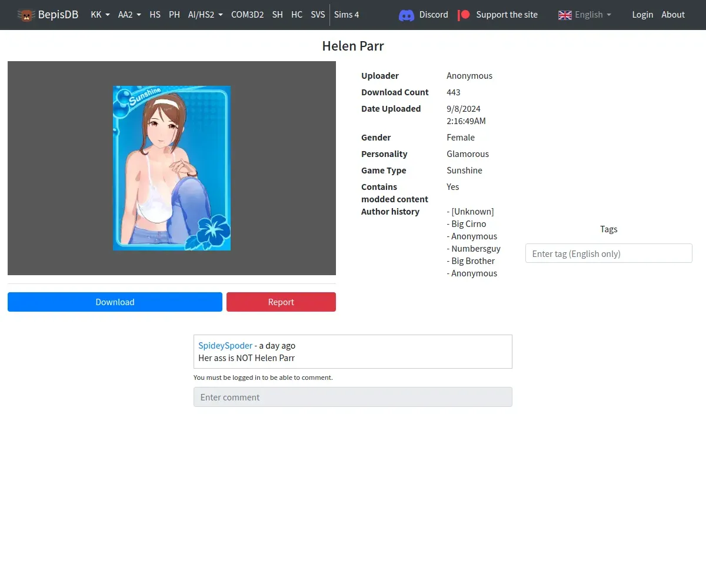
Task: Open SpideySpoder's profile link
Action: click(225, 345)
